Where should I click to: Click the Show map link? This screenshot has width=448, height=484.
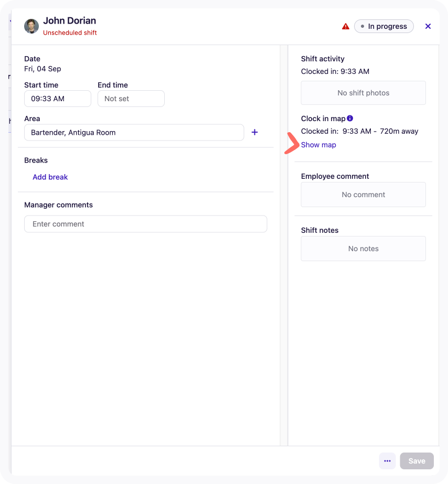pos(318,145)
